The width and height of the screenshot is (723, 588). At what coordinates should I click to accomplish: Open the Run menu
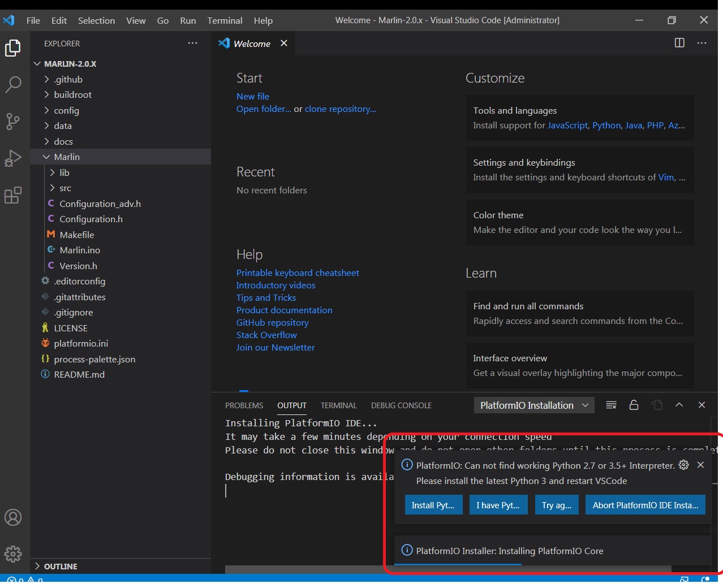[188, 20]
